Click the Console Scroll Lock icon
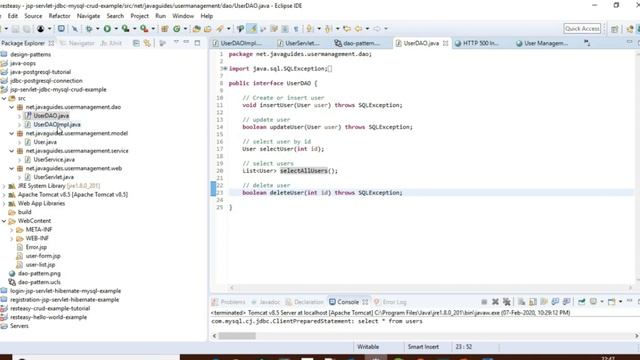Image resolution: width=640 pixels, height=360 pixels. 533,302
